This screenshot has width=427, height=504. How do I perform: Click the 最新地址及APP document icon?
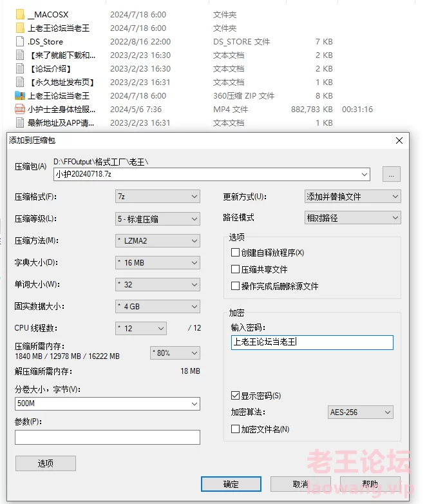point(20,123)
